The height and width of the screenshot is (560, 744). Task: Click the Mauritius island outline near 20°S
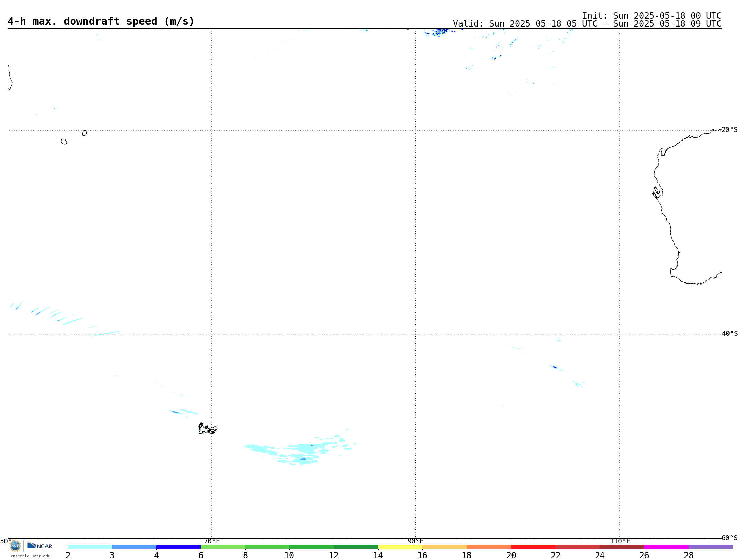[84, 133]
